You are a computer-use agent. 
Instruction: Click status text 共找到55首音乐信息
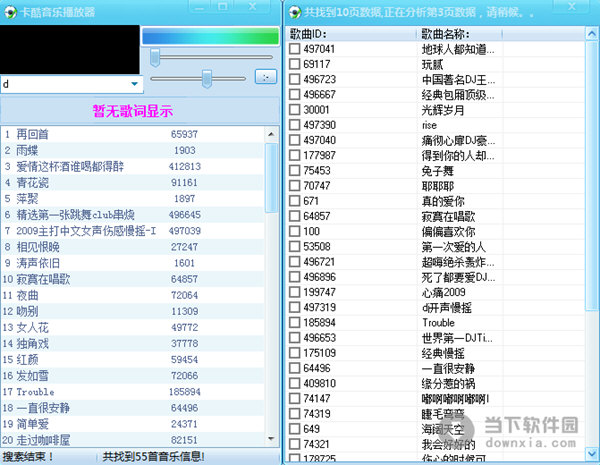[154, 456]
